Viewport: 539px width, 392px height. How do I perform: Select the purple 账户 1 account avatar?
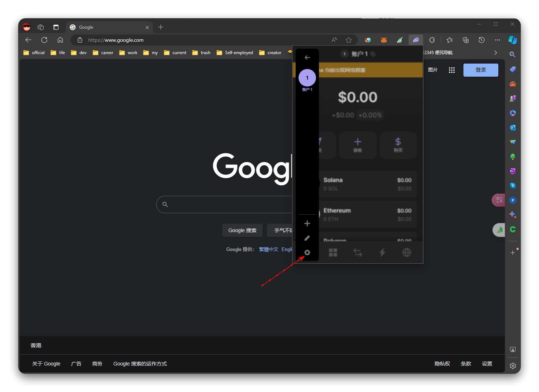pos(307,78)
